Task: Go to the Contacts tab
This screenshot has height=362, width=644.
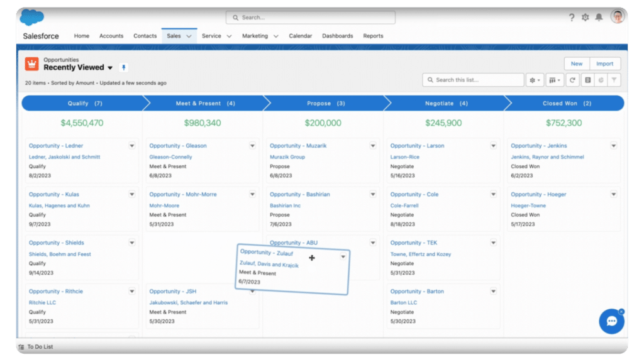Action: coord(145,36)
